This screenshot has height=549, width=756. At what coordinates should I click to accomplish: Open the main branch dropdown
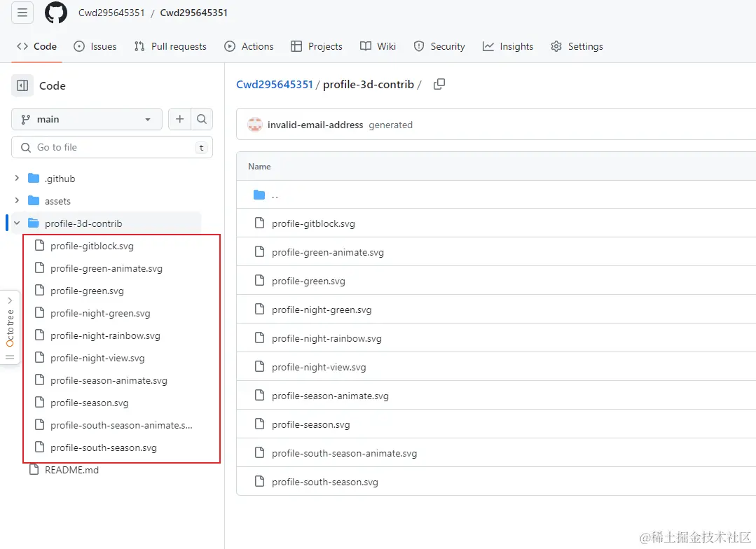click(x=87, y=119)
